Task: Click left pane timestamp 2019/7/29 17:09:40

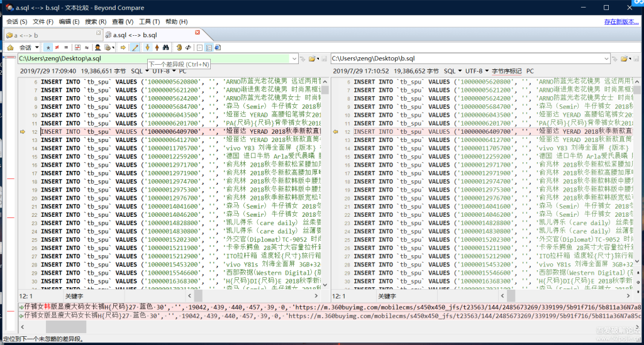Action: (x=48, y=71)
